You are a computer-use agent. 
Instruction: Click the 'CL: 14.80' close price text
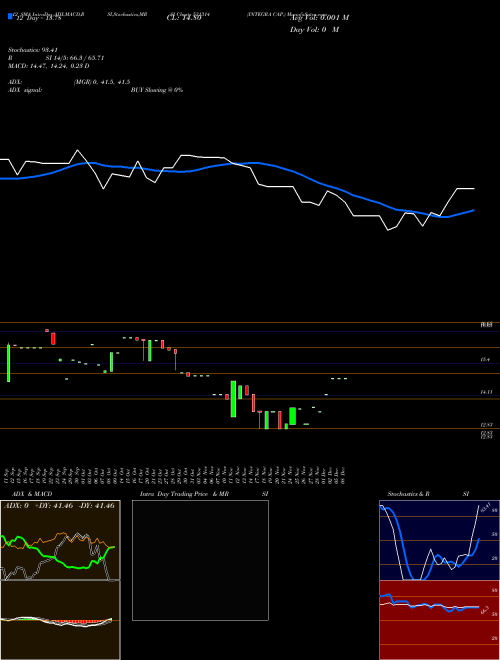184,18
